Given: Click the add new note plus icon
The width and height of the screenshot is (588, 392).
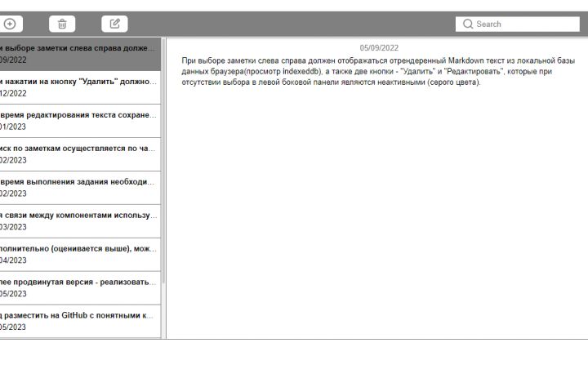Looking at the screenshot, I should click(10, 24).
